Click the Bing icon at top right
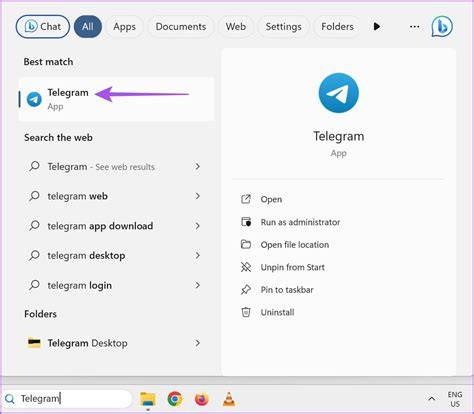The image size is (474, 414). [442, 27]
